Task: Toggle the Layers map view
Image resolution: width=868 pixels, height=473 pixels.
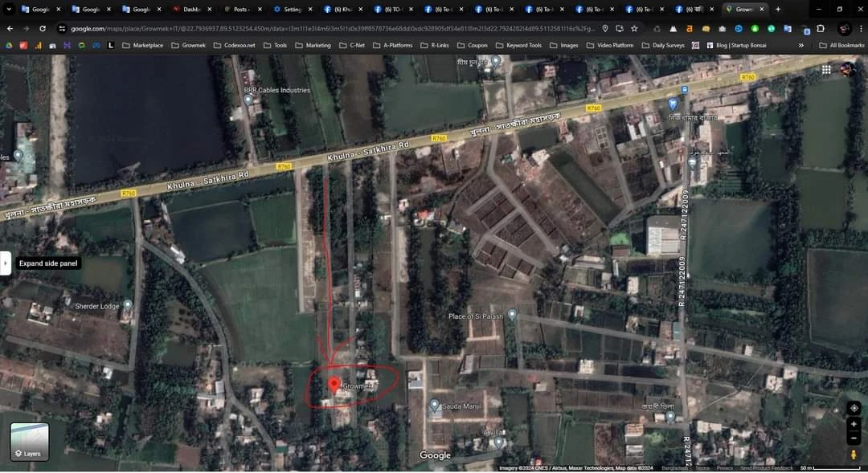Action: click(30, 442)
